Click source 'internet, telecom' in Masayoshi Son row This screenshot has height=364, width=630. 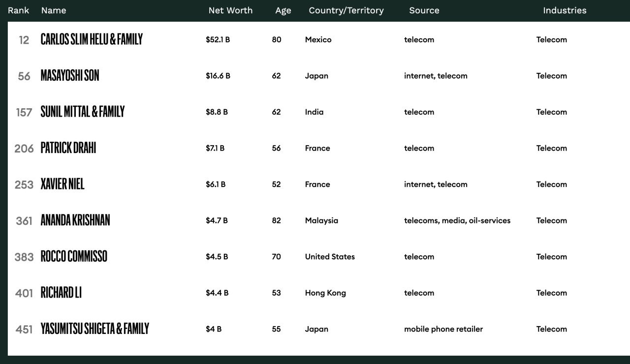(x=436, y=76)
